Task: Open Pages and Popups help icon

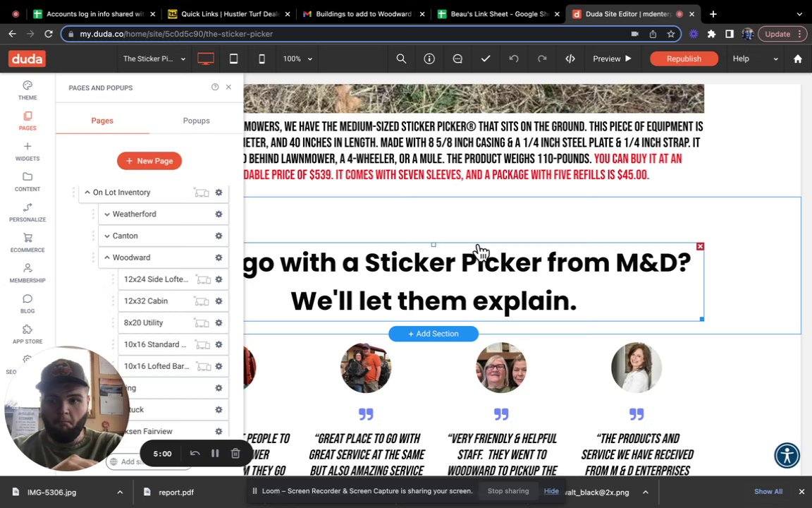Action: point(215,87)
